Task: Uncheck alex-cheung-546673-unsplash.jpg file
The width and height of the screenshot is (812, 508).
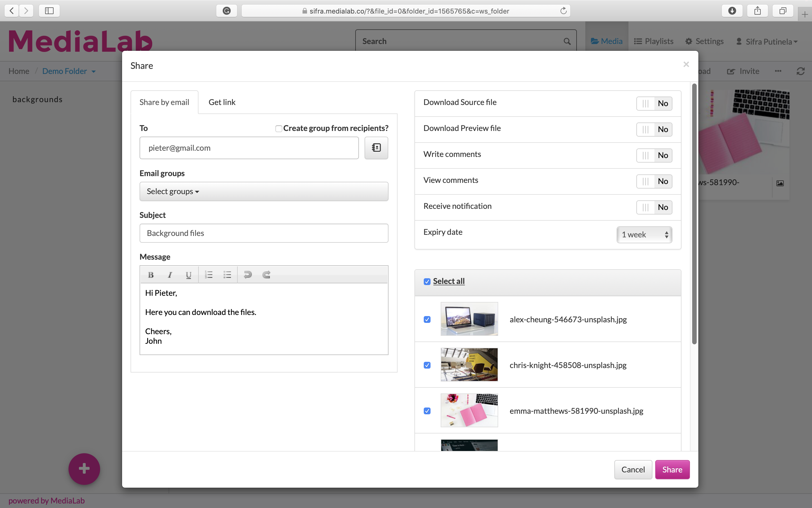Action: pos(427,319)
